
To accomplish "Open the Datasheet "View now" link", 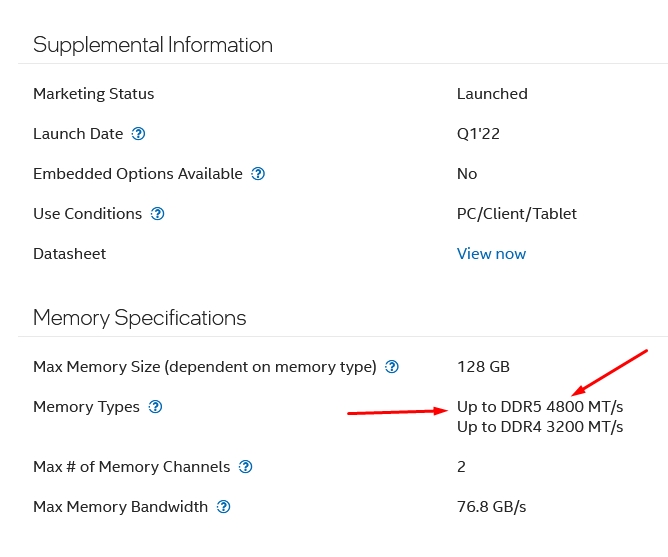I will [491, 254].
